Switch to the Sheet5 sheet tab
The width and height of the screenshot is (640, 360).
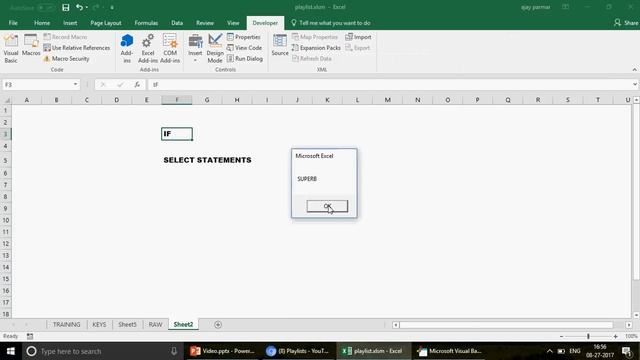127,324
